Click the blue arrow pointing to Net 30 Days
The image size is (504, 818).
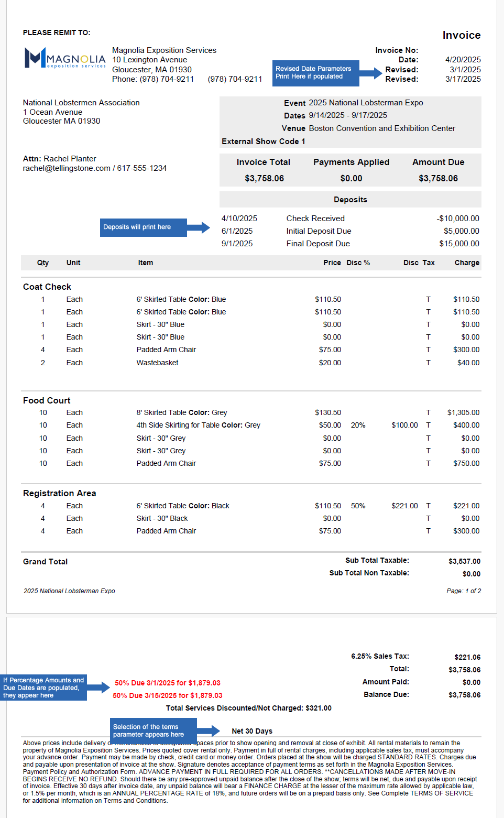coord(209,730)
